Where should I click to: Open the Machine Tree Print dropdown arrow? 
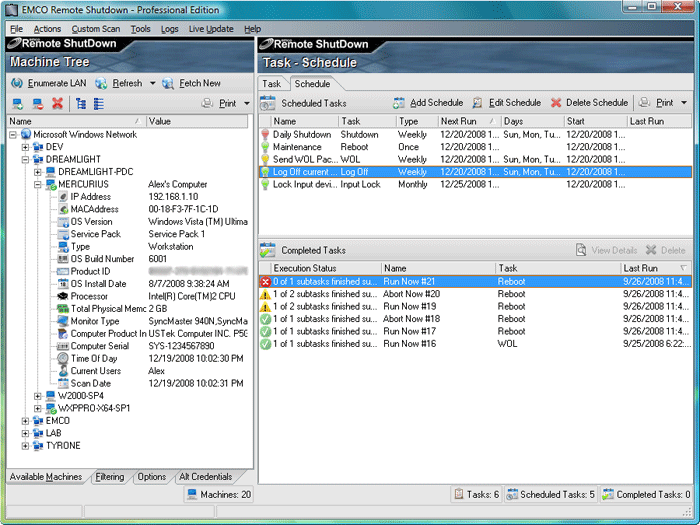tap(247, 104)
